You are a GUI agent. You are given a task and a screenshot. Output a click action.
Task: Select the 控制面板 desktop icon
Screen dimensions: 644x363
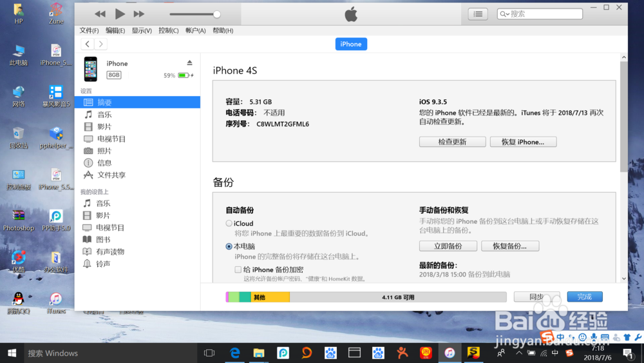pos(19,180)
